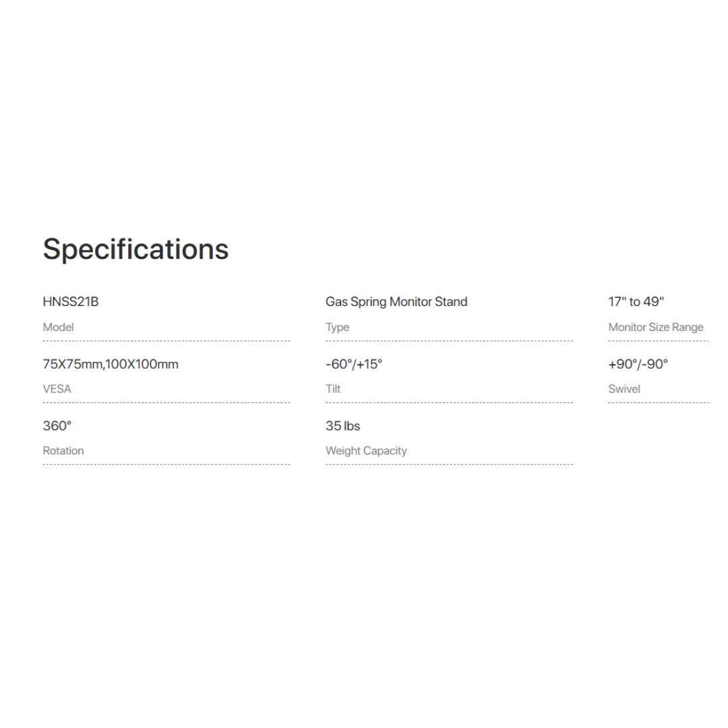Select the HNSS21B model number text
The height and width of the screenshot is (728, 728).
coord(71,302)
